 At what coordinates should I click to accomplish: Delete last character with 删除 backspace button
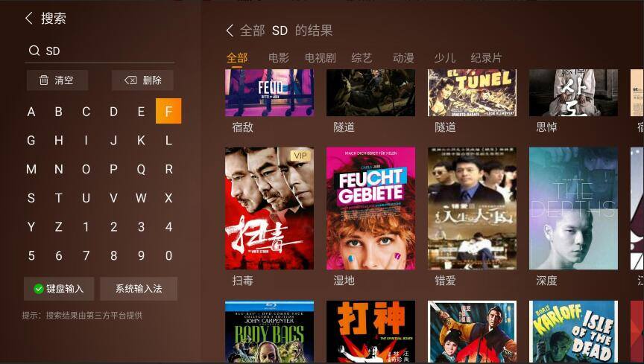click(142, 80)
